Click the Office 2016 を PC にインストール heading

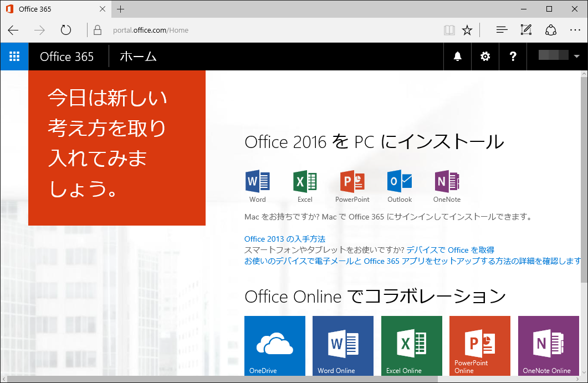coord(374,142)
